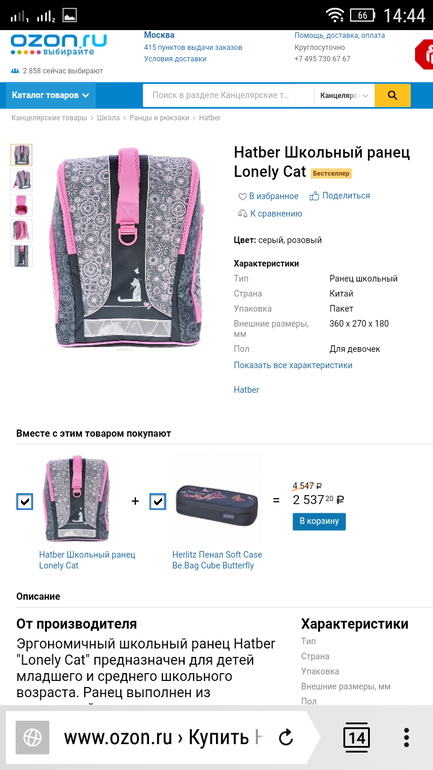Select the third backpack thumbnail, open view
This screenshot has height=770, width=433.
click(x=22, y=205)
